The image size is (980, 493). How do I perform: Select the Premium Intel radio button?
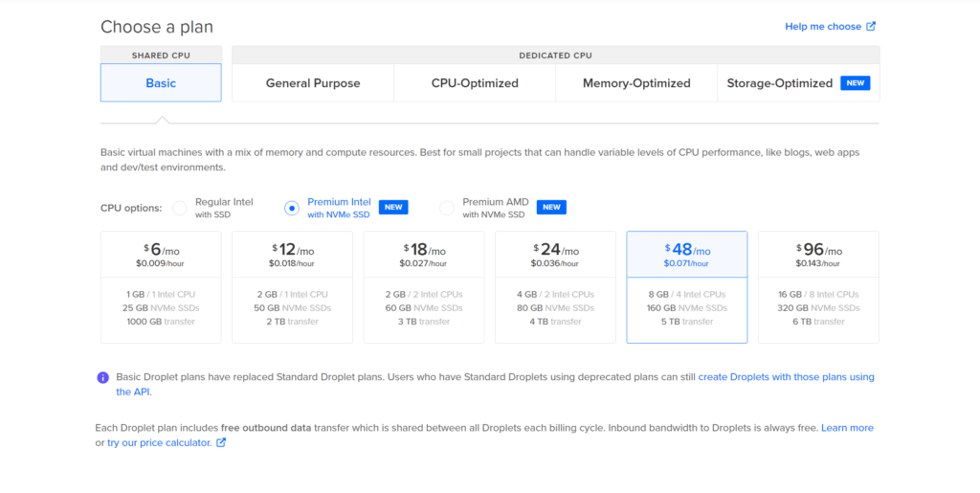coord(292,208)
